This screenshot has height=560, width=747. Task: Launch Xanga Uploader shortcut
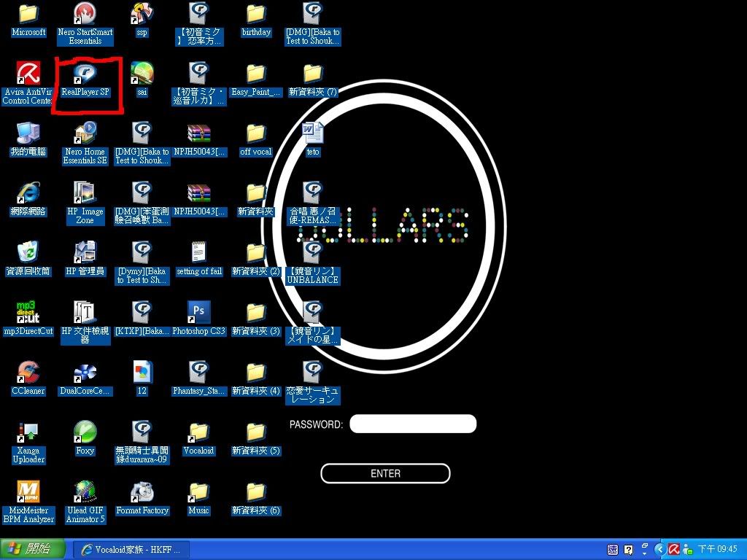(28, 443)
